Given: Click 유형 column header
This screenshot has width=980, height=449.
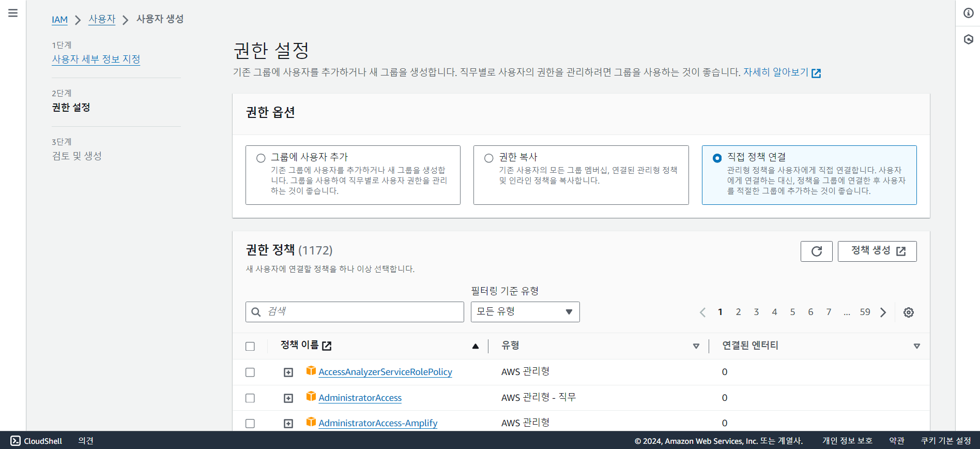Looking at the screenshot, I should 510,346.
